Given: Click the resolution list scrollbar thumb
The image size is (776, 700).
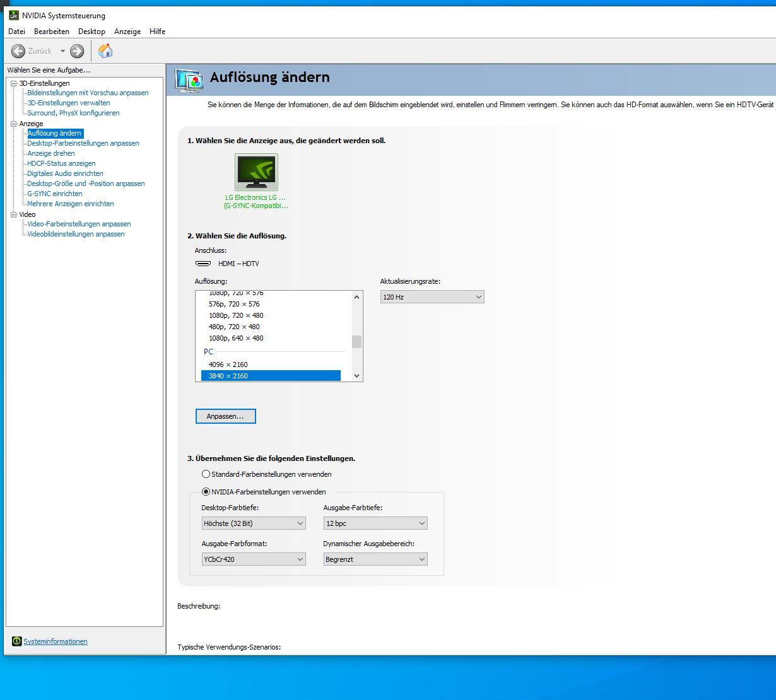Looking at the screenshot, I should click(356, 342).
